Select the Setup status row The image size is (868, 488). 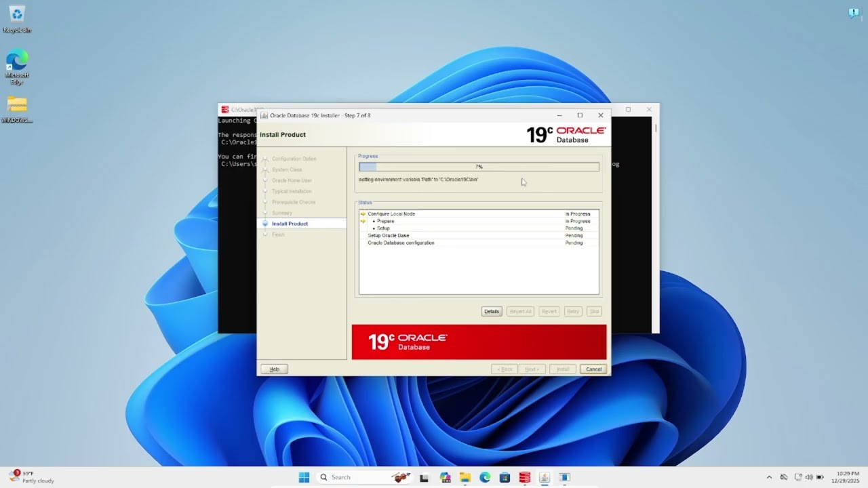[x=479, y=228]
